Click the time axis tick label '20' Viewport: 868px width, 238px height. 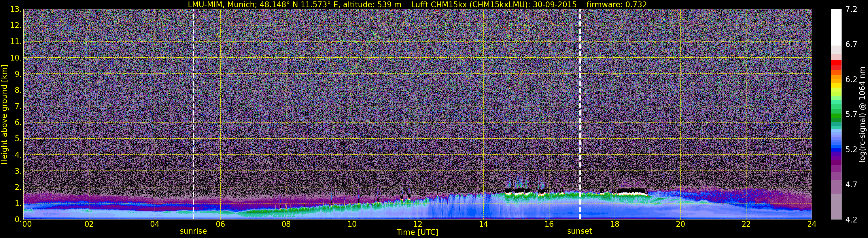pos(680,224)
